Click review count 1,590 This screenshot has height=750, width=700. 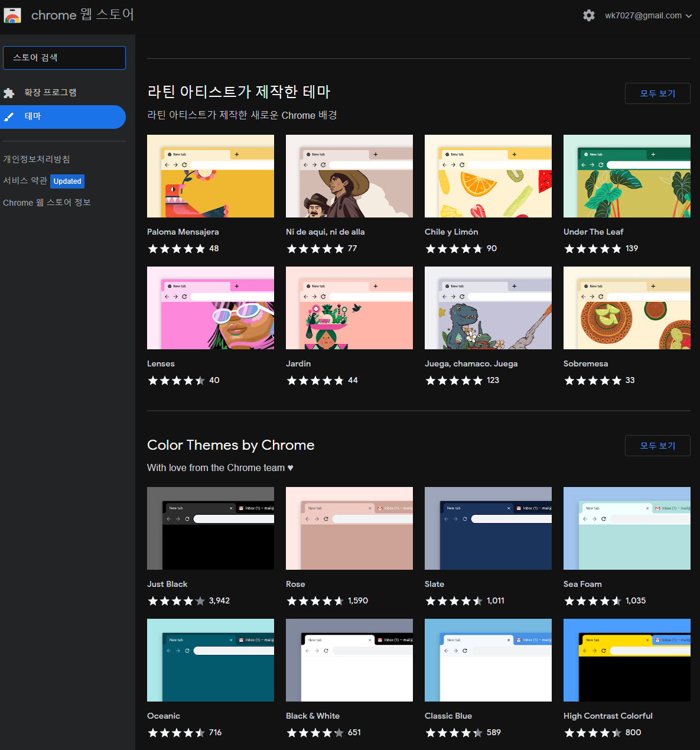coord(358,600)
